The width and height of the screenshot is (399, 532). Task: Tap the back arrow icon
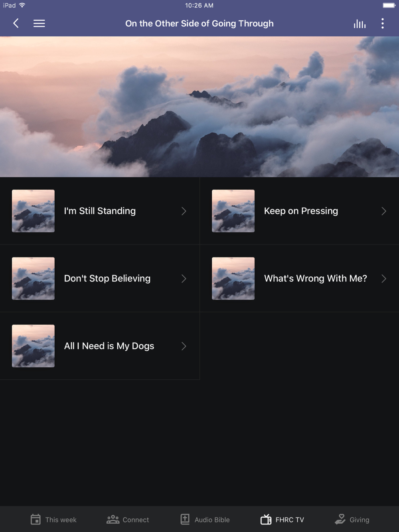point(16,24)
